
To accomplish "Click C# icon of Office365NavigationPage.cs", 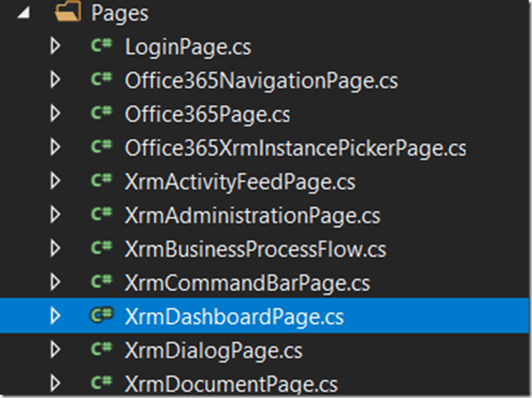I will tap(102, 79).
